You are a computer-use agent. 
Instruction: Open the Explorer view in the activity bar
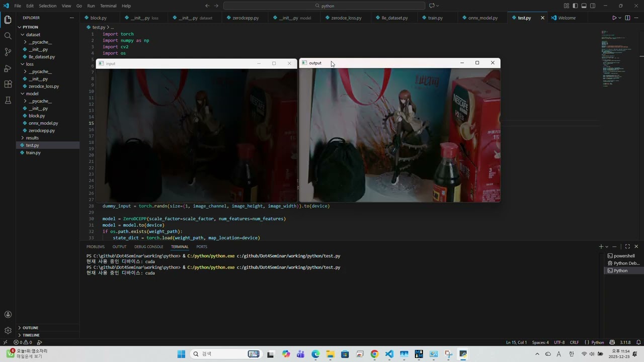tap(8, 20)
